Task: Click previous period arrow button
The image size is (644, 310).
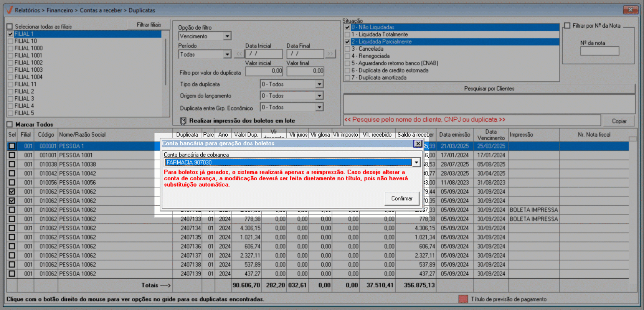Action: (x=239, y=54)
